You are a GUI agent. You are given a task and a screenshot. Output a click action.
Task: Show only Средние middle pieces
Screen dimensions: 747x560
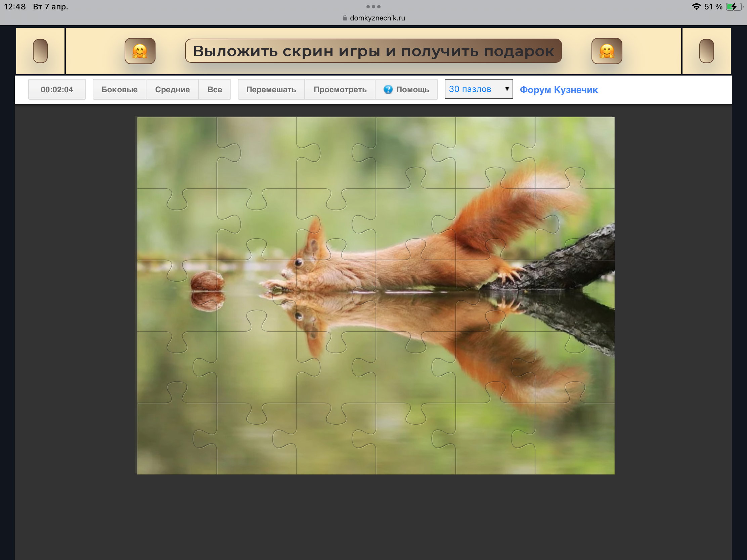point(172,89)
